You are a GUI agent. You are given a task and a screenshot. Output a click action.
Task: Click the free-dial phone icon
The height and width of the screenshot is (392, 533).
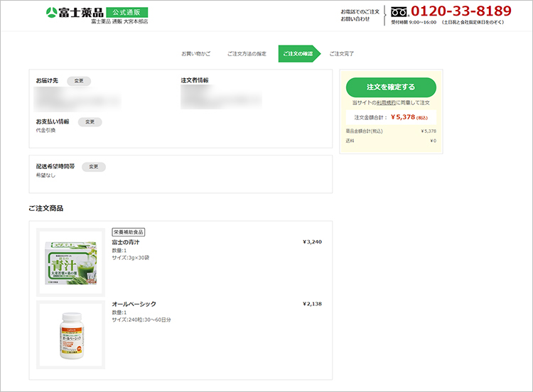(399, 12)
